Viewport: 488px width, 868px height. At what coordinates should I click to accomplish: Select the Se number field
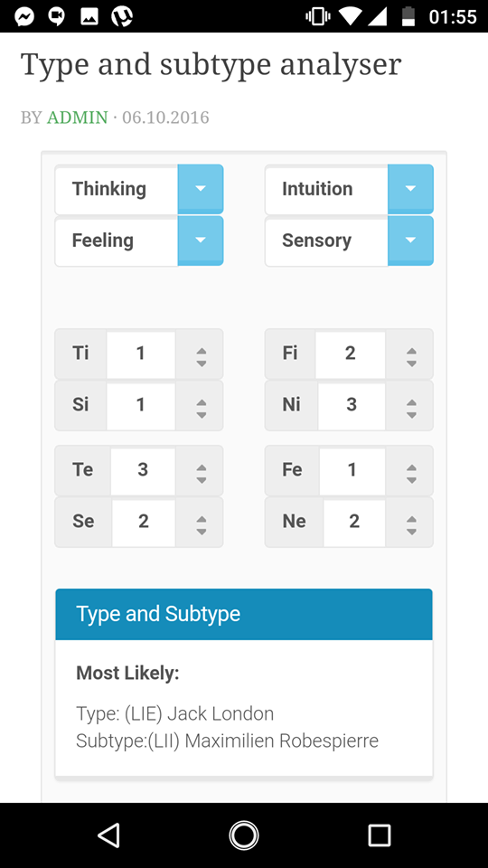coord(144,522)
